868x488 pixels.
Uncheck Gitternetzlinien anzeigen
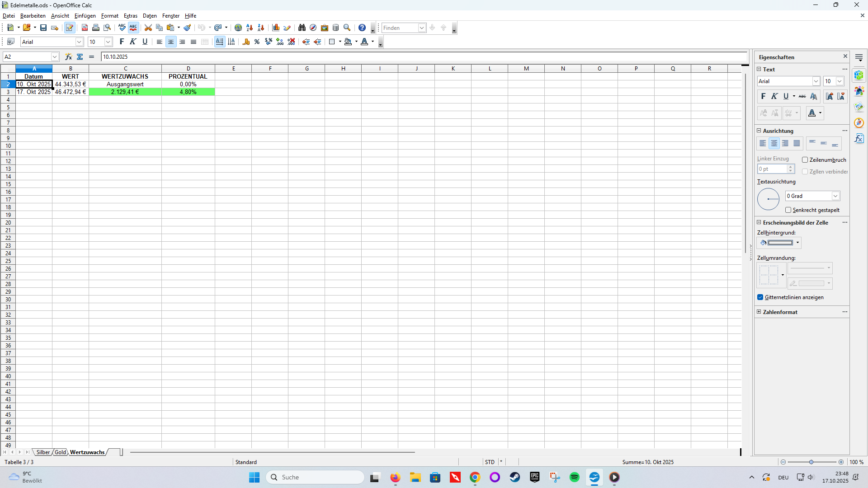tap(760, 297)
